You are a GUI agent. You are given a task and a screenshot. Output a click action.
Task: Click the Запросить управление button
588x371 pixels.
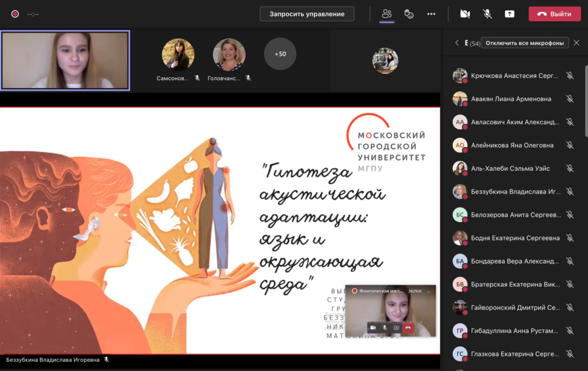tap(306, 13)
